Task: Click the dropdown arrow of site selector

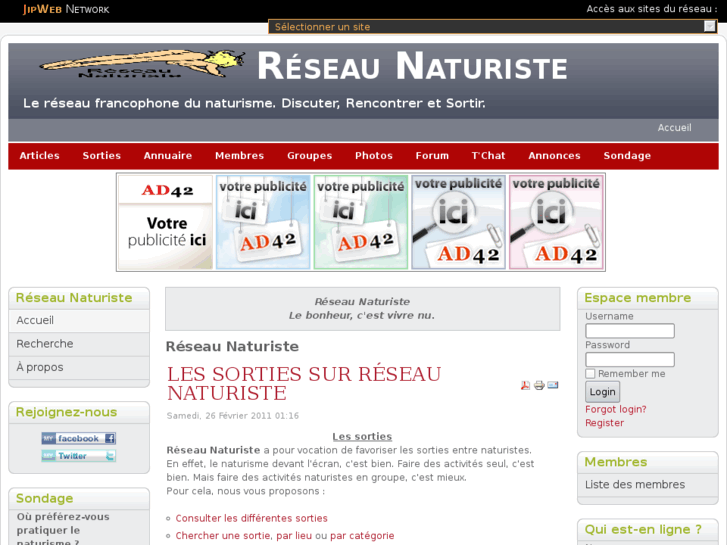Action: point(709,26)
